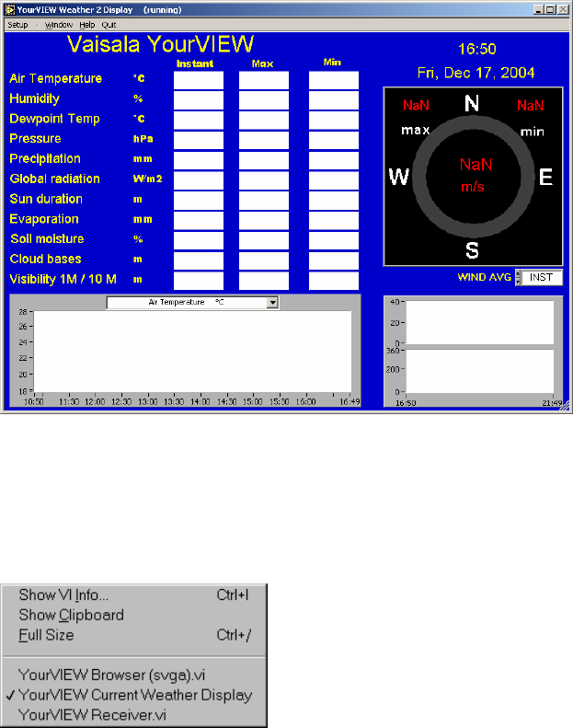This screenshot has width=573, height=728.
Task: Click Global radiation Instant value field
Action: tap(199, 180)
